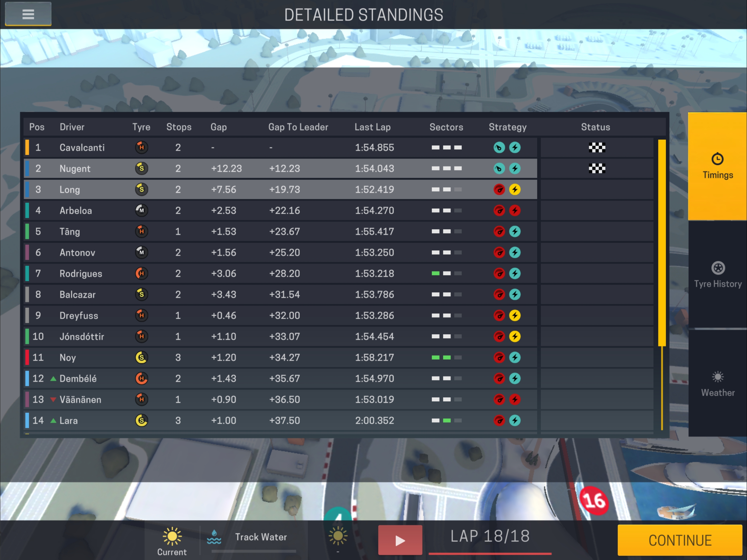Screen dimensions: 747x560
Task: Click the Weather tab on right sidebar
Action: click(716, 382)
